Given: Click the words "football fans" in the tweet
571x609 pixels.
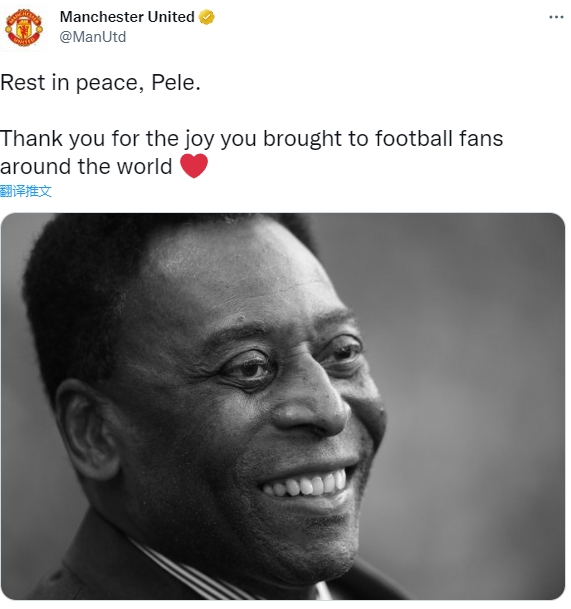Looking at the screenshot, I should point(439,138).
